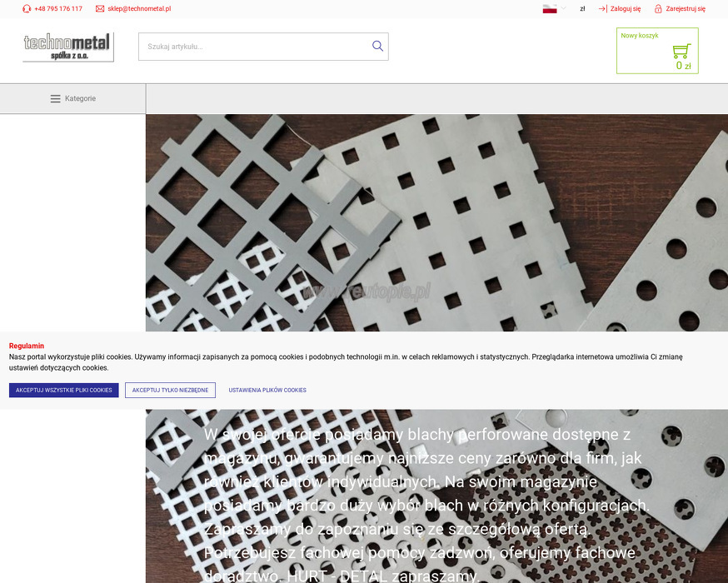Expand the Kategorie menu
The image size is (728, 583).
73,98
